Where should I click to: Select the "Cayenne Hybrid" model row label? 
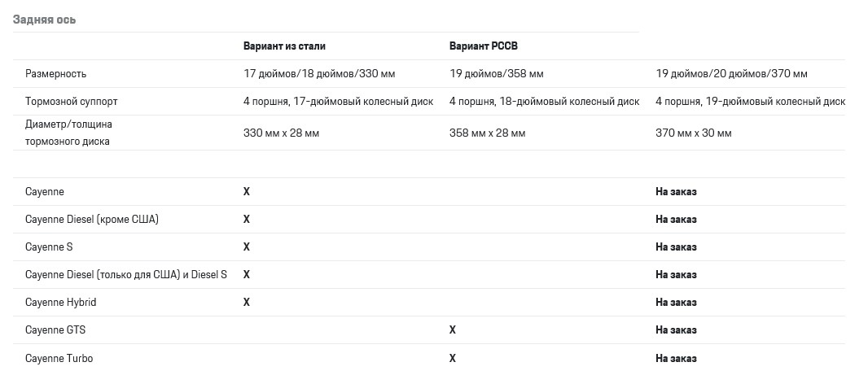(60, 303)
